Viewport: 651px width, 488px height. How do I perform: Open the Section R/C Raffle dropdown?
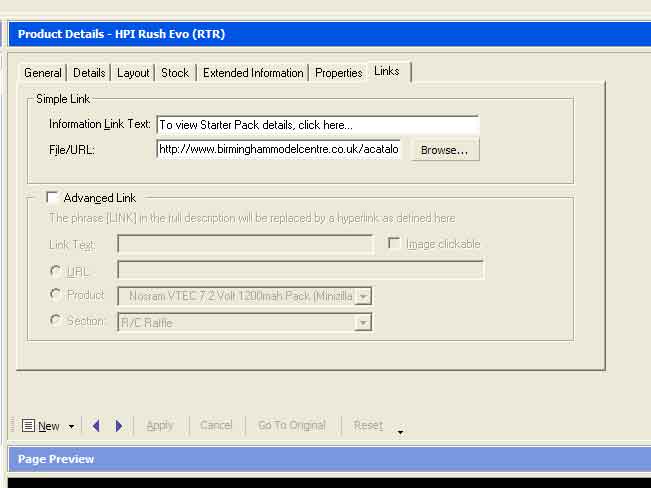pyautogui.click(x=364, y=322)
